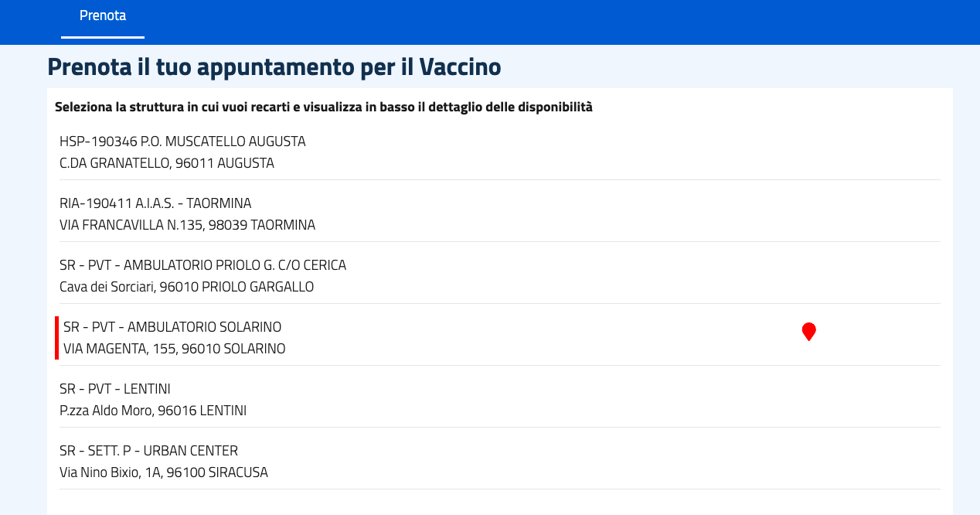Click the address Via Nino Bixio, 1A, Siracusa
Screen dimensions: 980x515
(164, 472)
